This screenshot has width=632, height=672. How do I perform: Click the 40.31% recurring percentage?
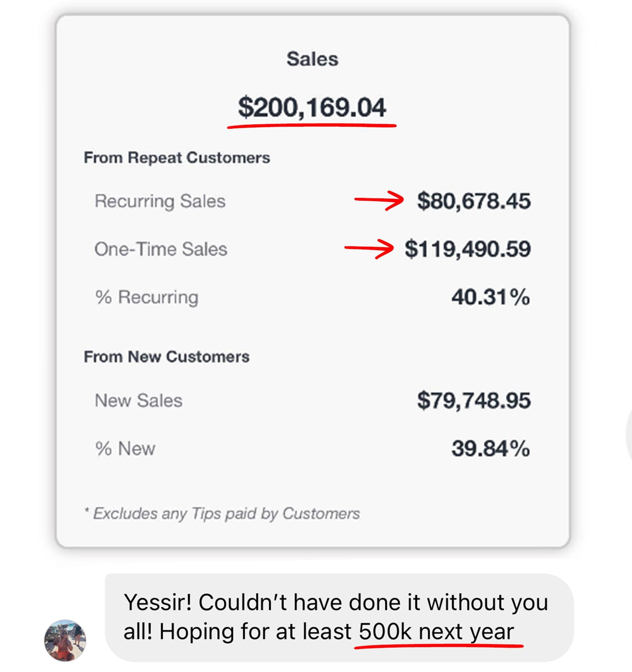click(x=491, y=298)
